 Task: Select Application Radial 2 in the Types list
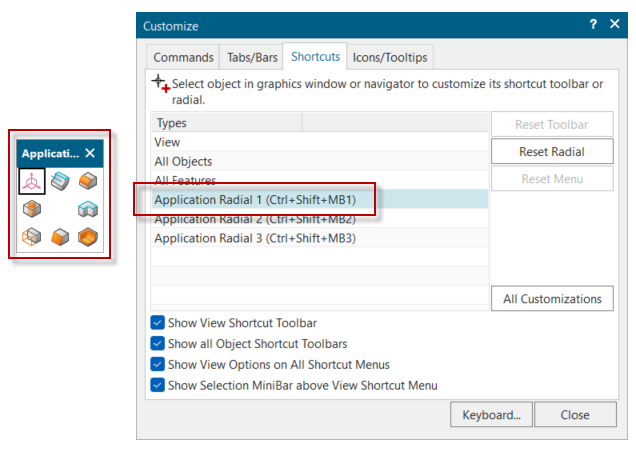(x=255, y=219)
